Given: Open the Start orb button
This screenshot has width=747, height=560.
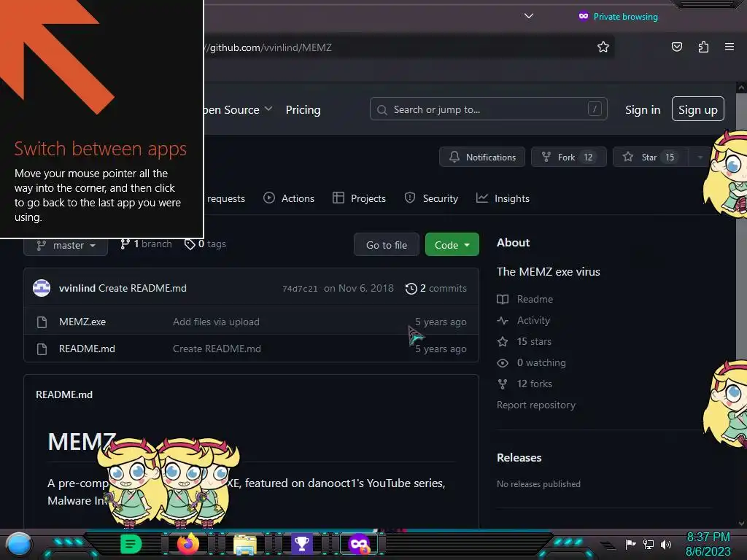Looking at the screenshot, I should pos(19,545).
